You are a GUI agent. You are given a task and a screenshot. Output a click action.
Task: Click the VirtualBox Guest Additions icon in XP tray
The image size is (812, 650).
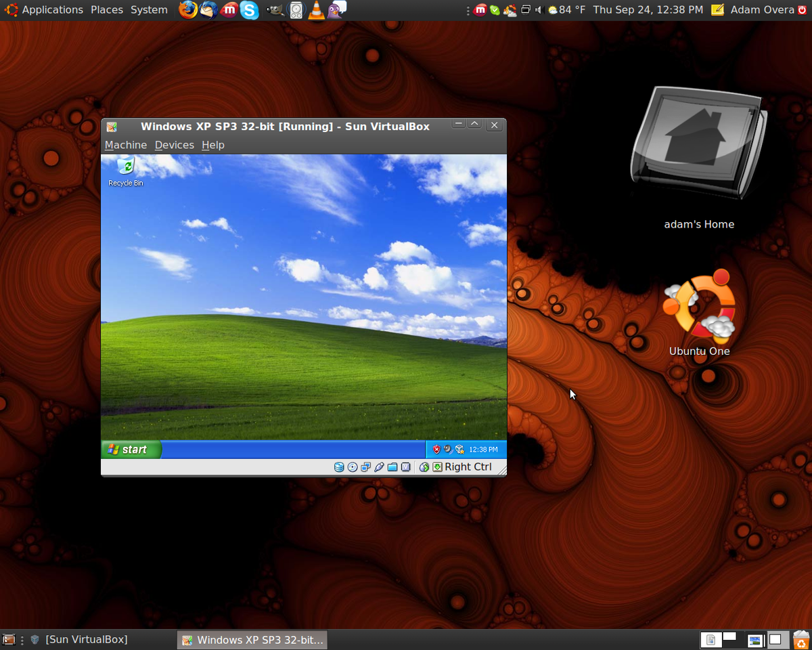(459, 449)
